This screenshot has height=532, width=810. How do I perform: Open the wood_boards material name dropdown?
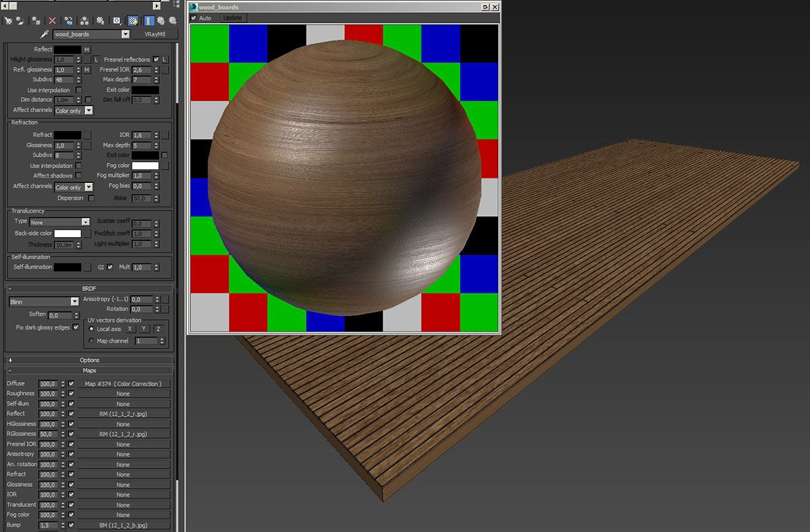tap(125, 34)
